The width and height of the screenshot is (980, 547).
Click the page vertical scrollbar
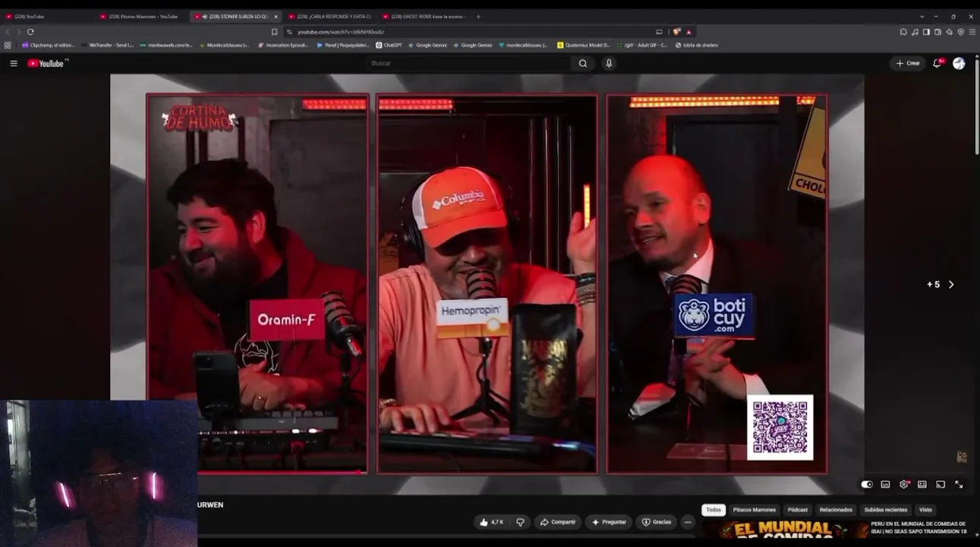(x=977, y=106)
